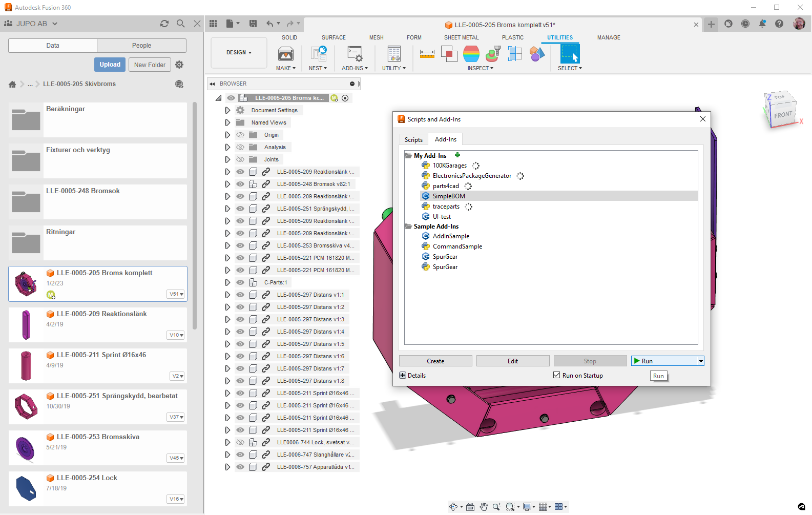Open the Run button dropdown arrow
The image size is (812, 515).
(701, 361)
